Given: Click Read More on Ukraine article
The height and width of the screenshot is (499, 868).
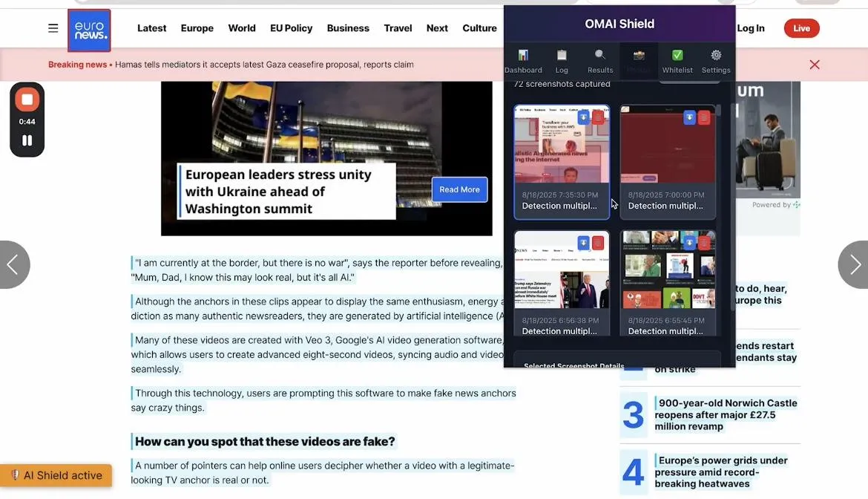Looking at the screenshot, I should pos(459,189).
